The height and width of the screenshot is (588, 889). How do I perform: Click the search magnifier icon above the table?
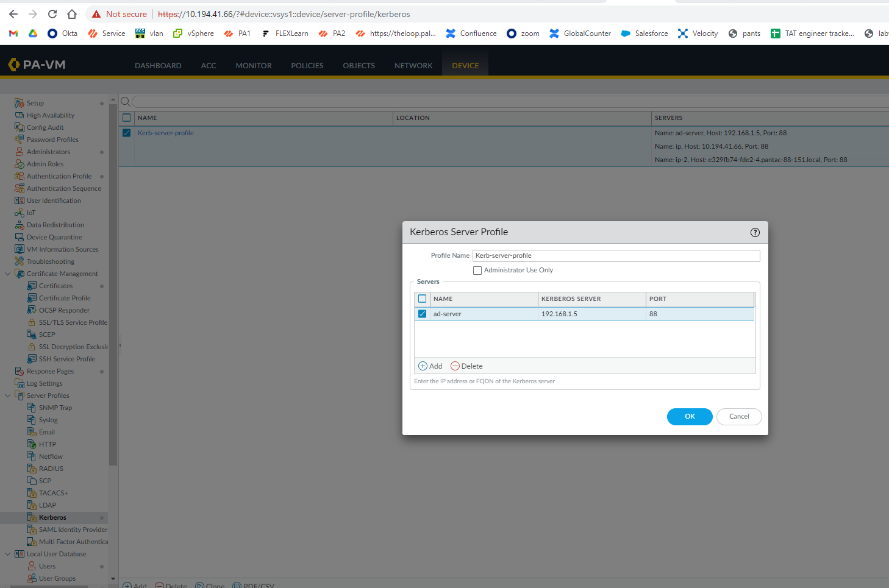[126, 102]
